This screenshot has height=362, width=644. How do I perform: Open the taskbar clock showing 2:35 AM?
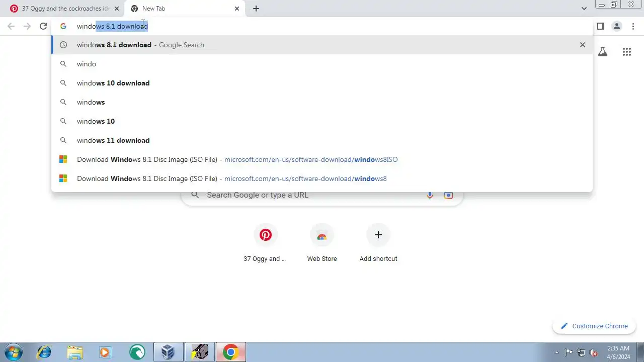point(618,352)
